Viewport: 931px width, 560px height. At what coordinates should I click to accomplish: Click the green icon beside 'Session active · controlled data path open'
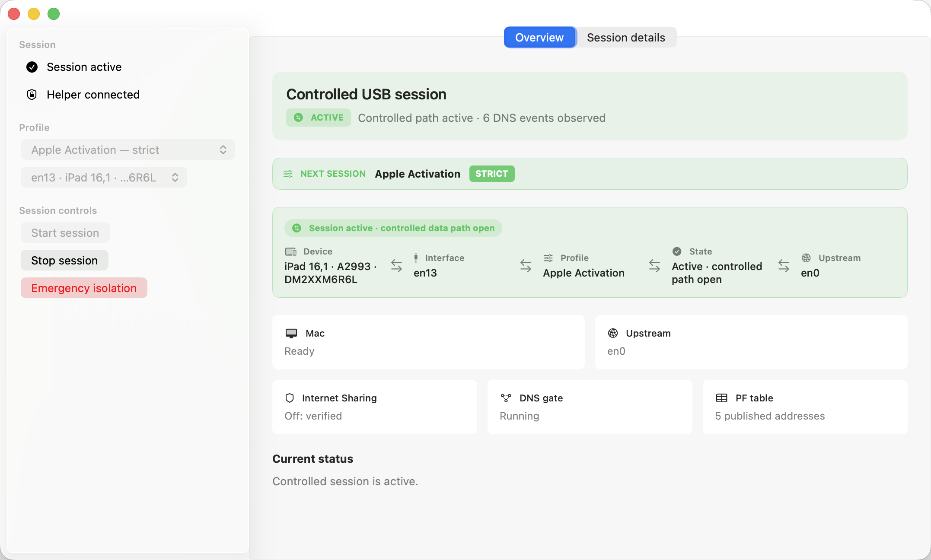point(297,228)
